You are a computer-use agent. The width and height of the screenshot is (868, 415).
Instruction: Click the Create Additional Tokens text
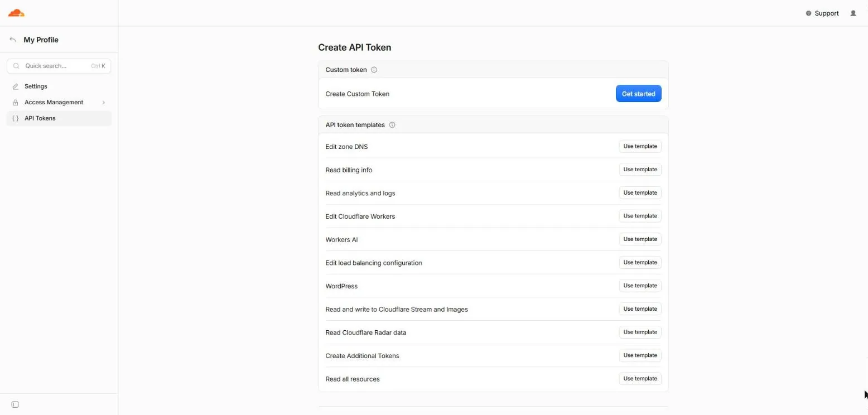point(362,356)
